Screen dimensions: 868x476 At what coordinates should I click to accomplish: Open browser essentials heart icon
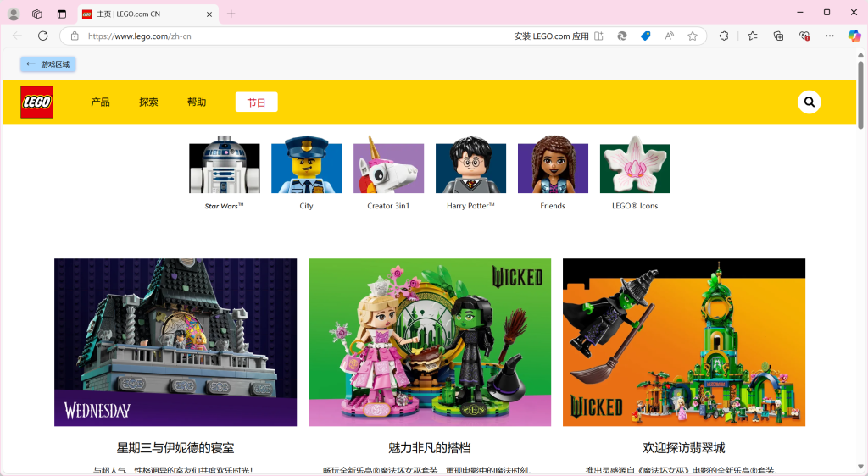tap(804, 36)
